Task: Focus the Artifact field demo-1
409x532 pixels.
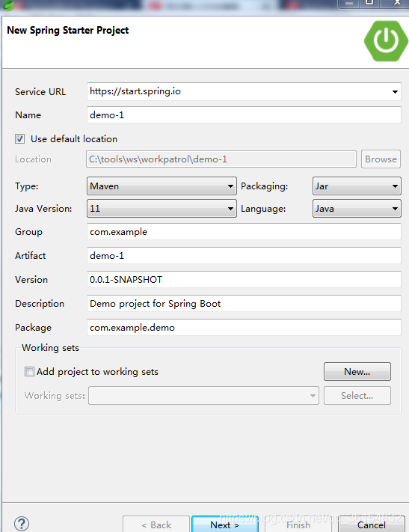Action: pyautogui.click(x=244, y=255)
